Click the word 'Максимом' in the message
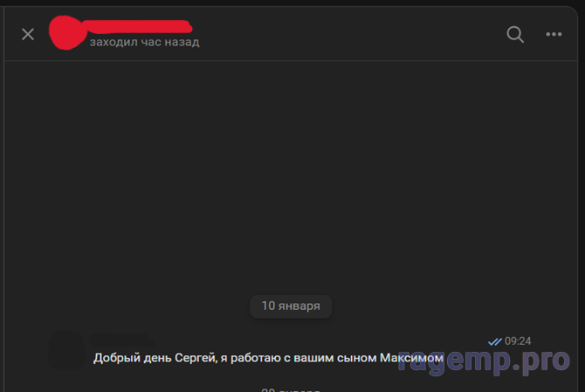 pyautogui.click(x=411, y=358)
